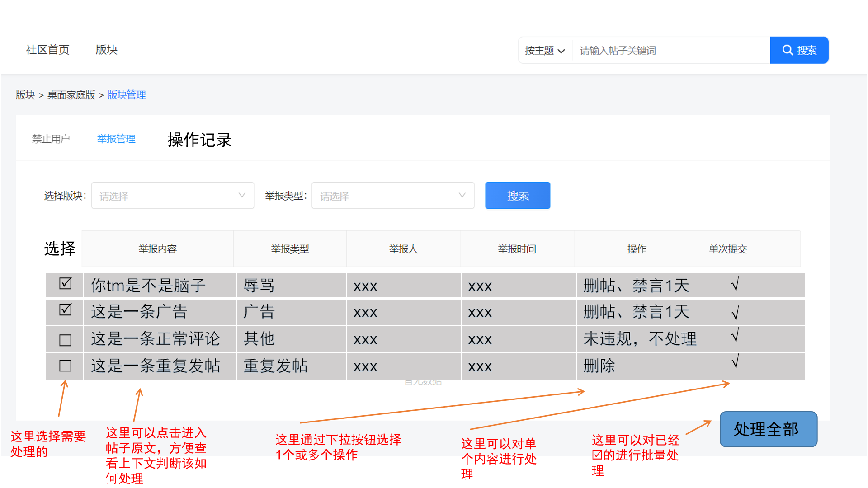Screen dimensions: 868x488
Task: Click the submit checkmark in the duplicate post row
Action: pyautogui.click(x=735, y=361)
